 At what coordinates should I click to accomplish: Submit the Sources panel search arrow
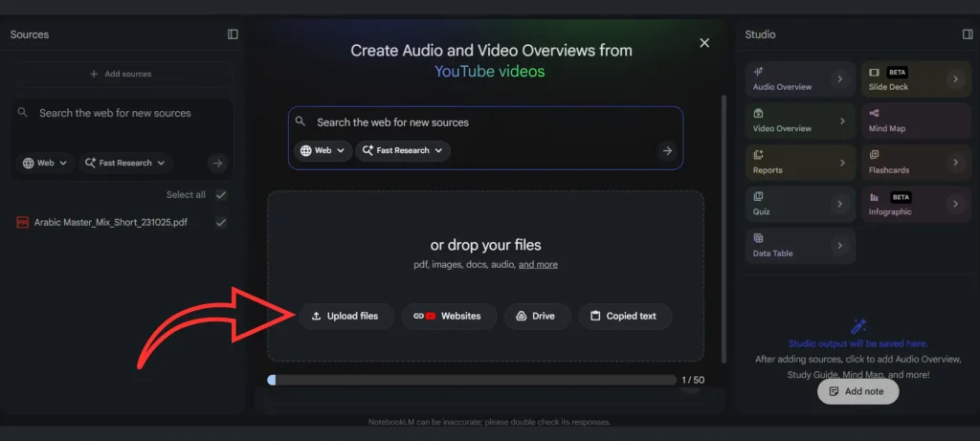pyautogui.click(x=217, y=163)
